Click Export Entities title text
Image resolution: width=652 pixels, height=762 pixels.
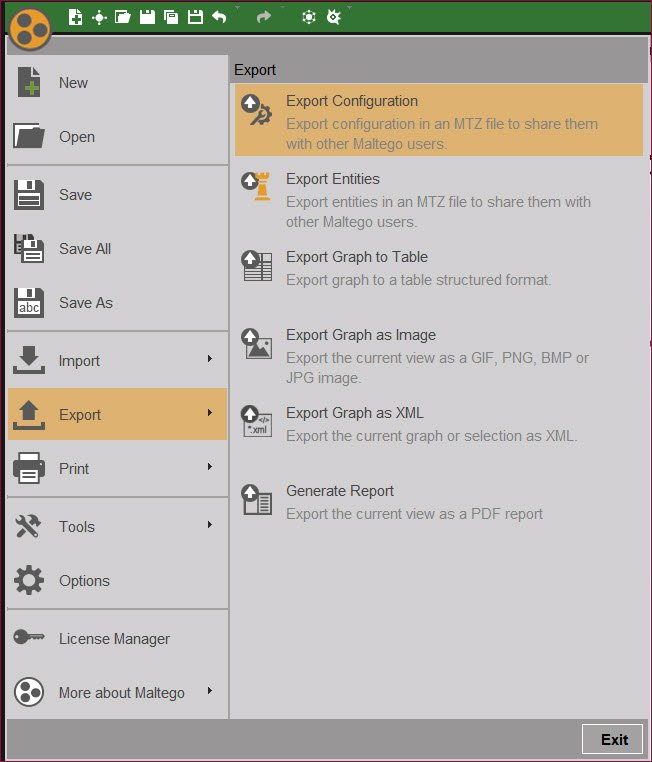[x=333, y=179]
